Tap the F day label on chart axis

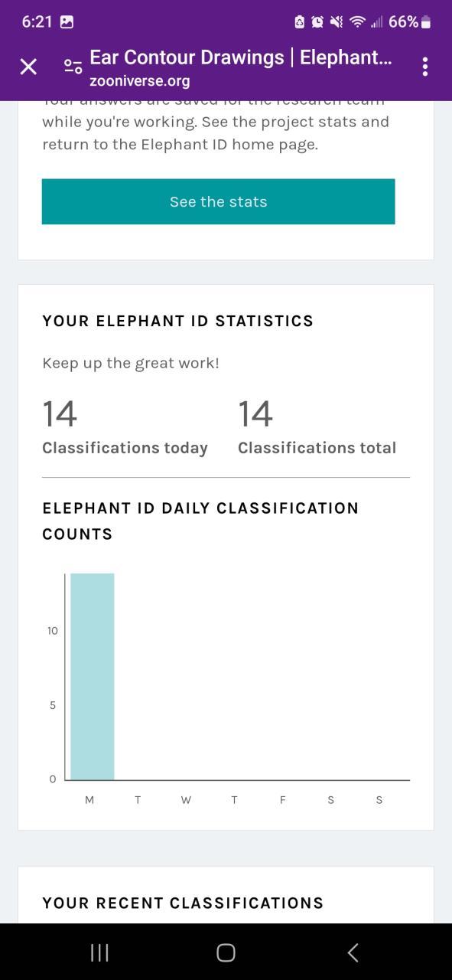[282, 800]
